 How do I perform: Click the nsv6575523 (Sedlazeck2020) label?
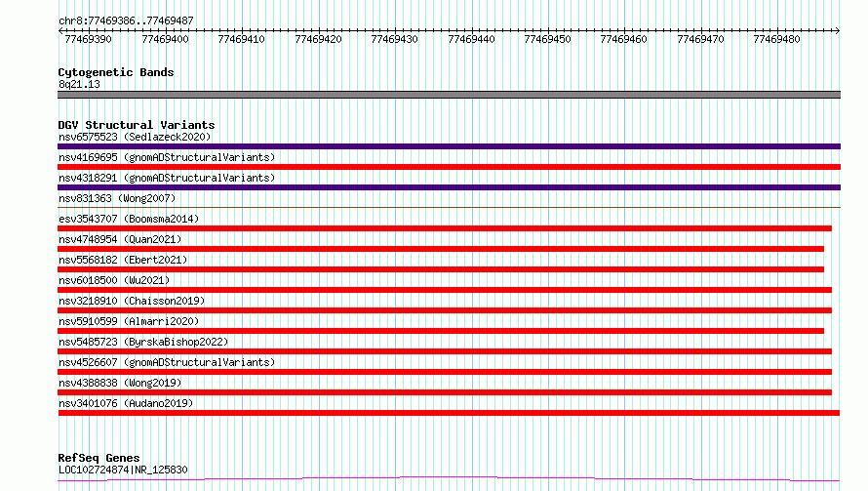135,137
